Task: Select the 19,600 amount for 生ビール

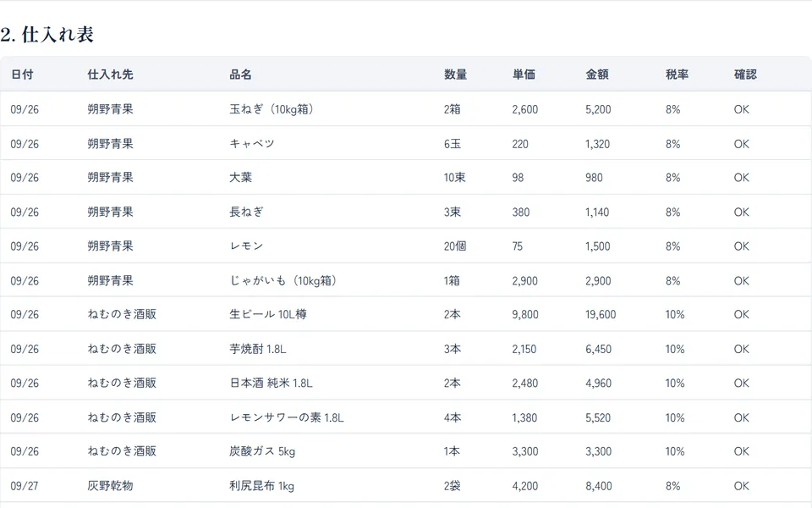Action: 601,315
